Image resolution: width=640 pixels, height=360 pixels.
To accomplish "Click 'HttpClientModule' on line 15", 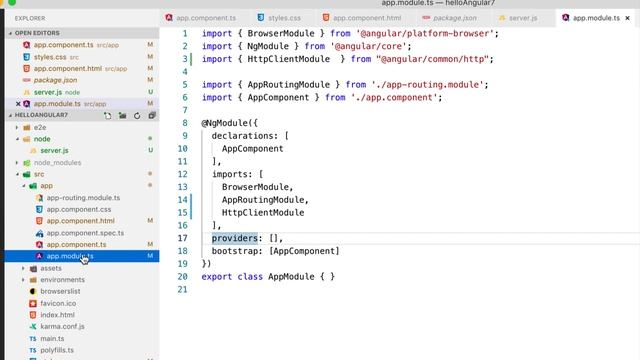I will click(x=263, y=213).
